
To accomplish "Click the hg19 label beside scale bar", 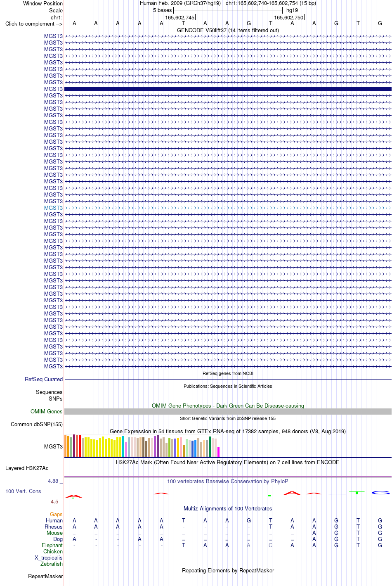I will point(292,10).
